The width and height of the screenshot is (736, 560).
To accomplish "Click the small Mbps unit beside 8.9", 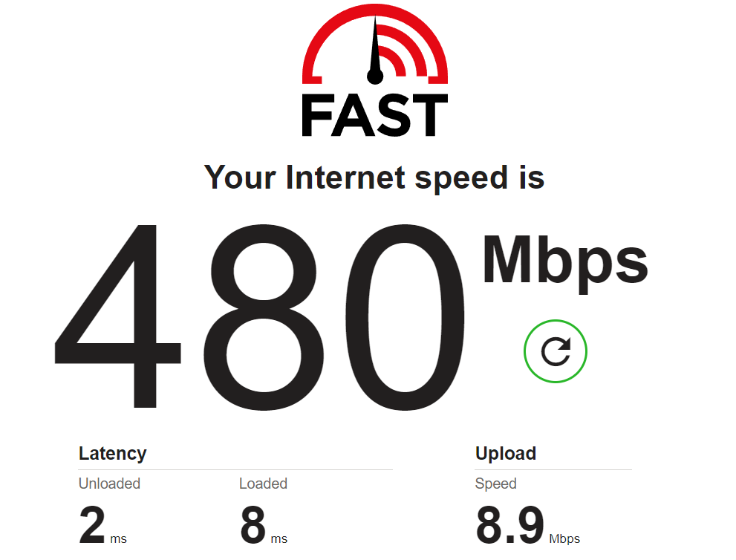I will [x=564, y=539].
